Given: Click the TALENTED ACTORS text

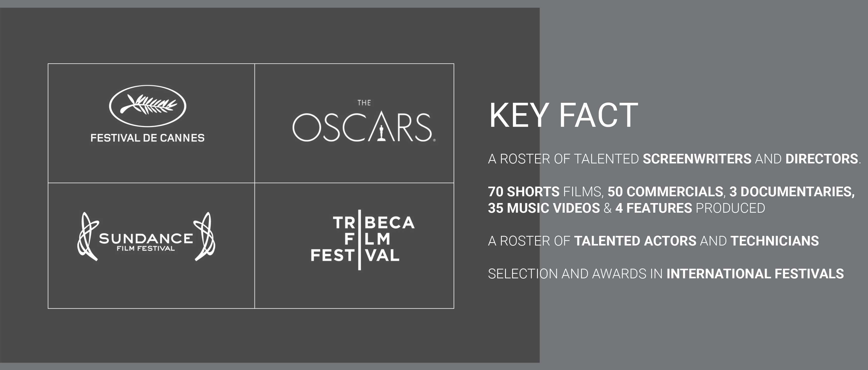Looking at the screenshot, I should (635, 241).
